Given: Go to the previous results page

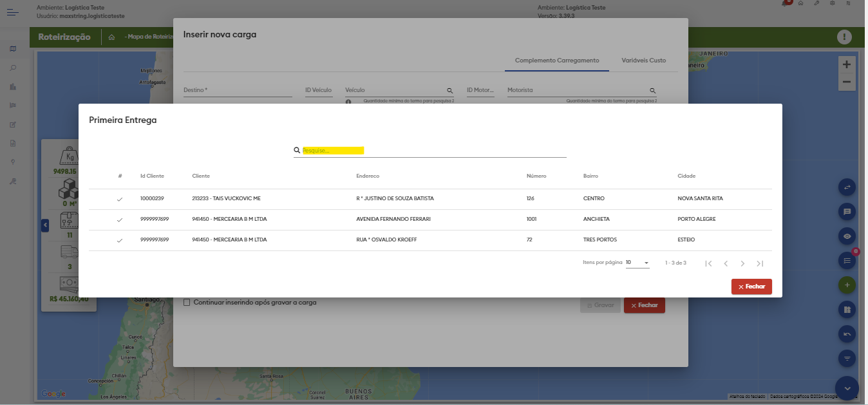Looking at the screenshot, I should [726, 263].
